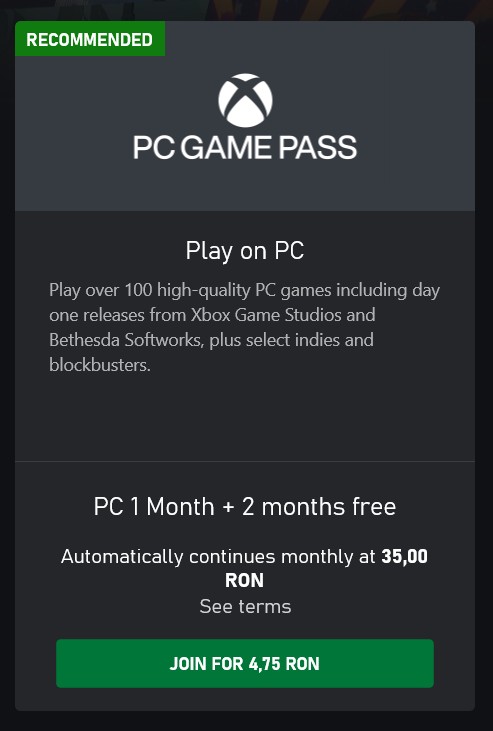Open the See terms link
Viewport: 493px width, 731px height.
245,607
